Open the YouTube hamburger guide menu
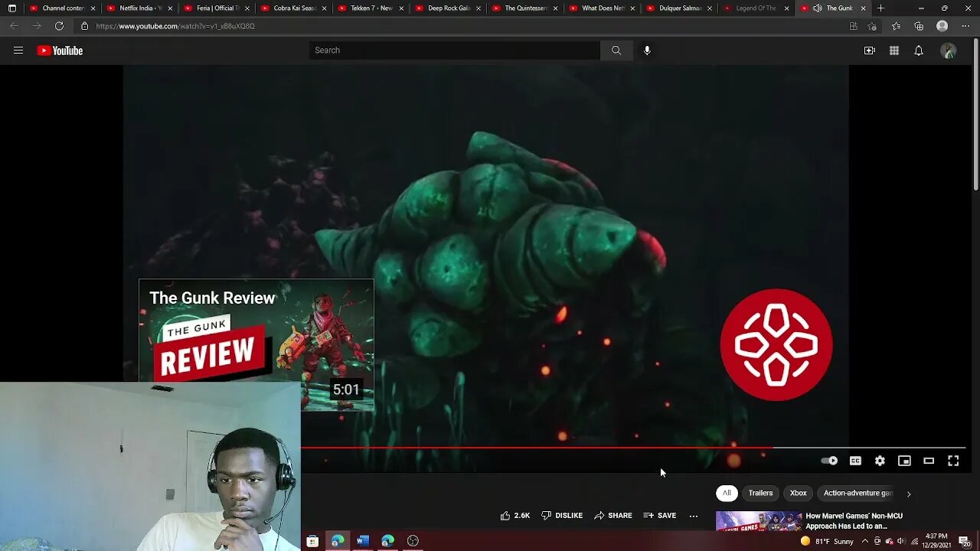This screenshot has height=551, width=980. pyautogui.click(x=18, y=51)
